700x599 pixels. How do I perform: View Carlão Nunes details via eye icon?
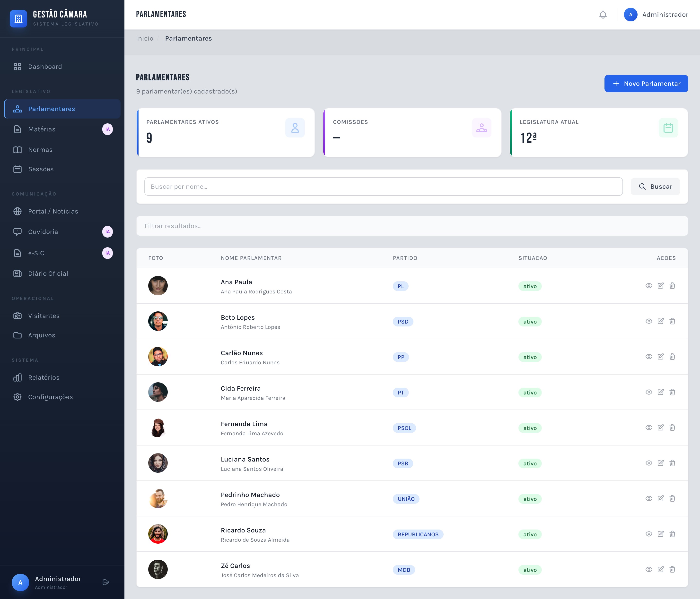pos(649,357)
